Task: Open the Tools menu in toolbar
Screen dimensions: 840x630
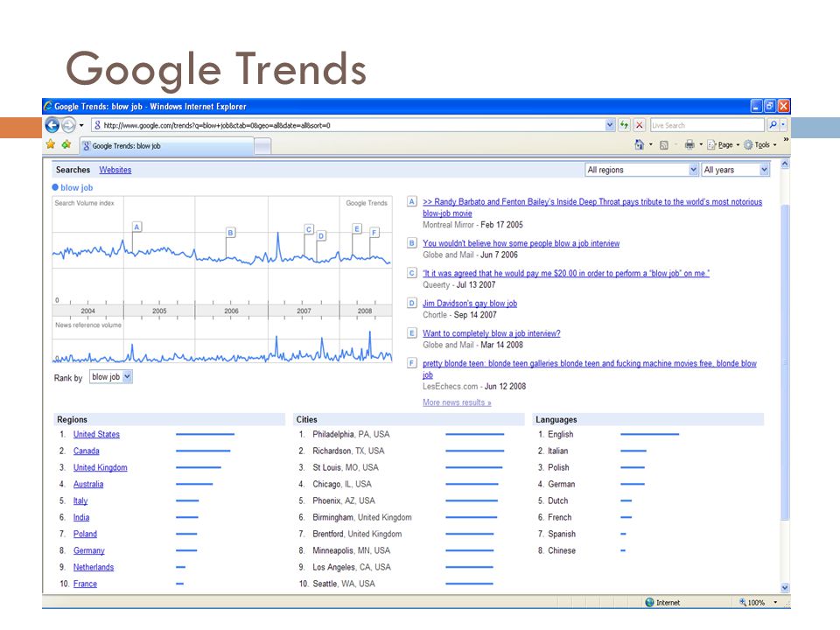Action: [x=760, y=144]
